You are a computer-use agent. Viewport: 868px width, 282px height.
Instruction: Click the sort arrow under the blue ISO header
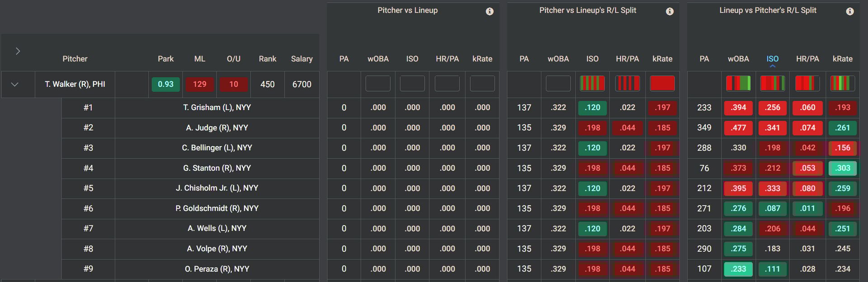pyautogui.click(x=773, y=66)
